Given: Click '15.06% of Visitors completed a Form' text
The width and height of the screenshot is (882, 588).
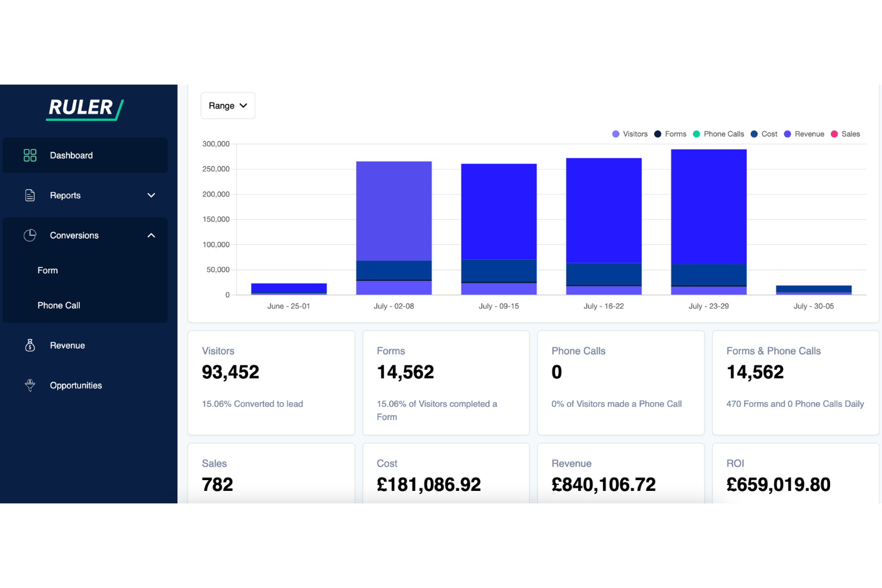Looking at the screenshot, I should (x=437, y=410).
